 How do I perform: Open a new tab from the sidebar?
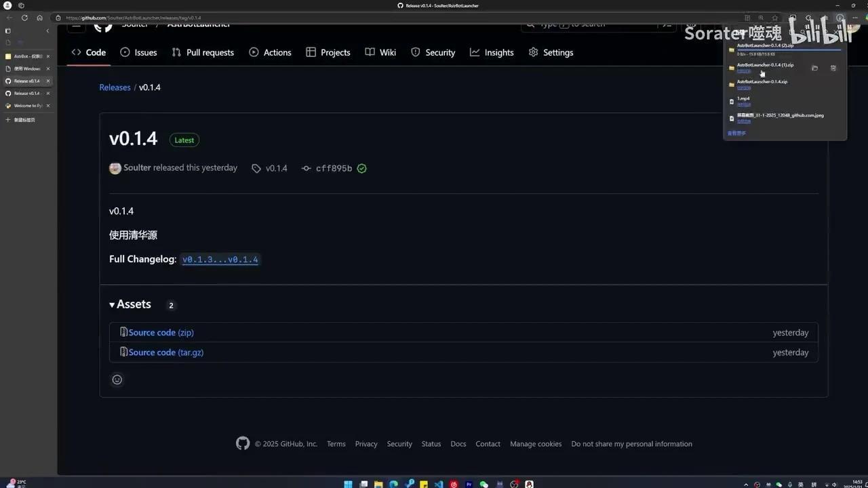pos(20,120)
